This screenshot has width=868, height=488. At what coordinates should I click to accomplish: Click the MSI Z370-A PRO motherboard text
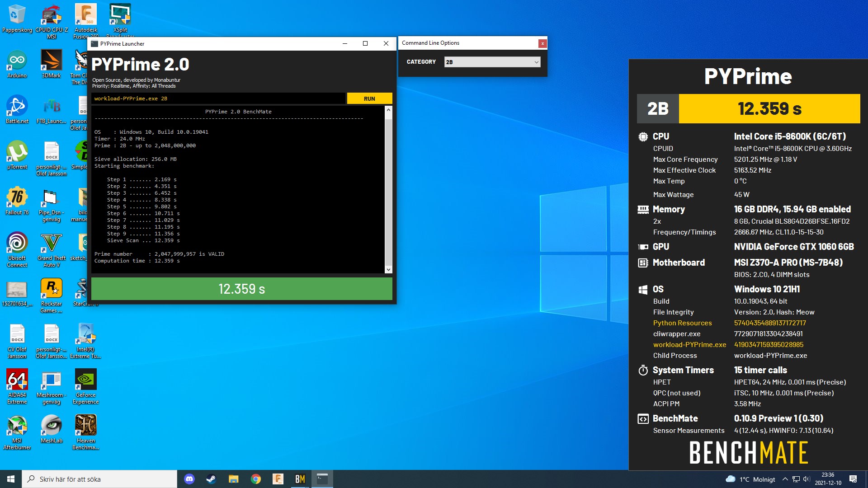point(788,263)
